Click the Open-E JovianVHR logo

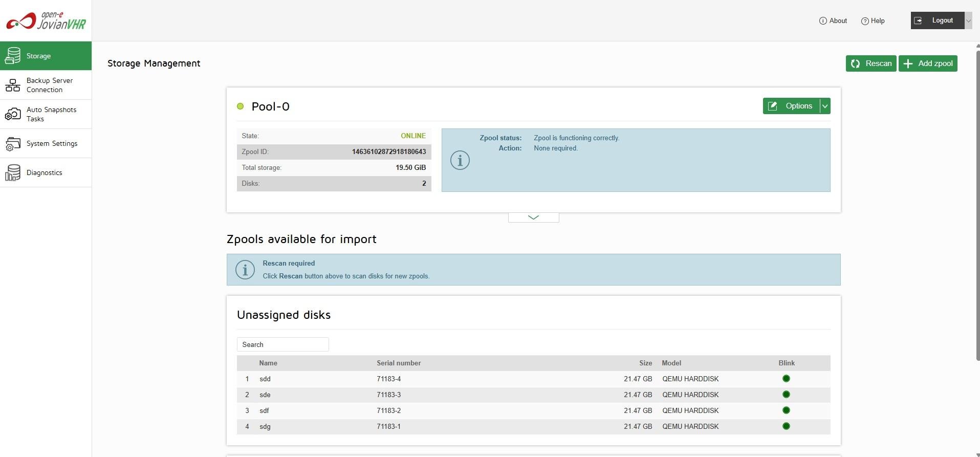pyautogui.click(x=46, y=21)
